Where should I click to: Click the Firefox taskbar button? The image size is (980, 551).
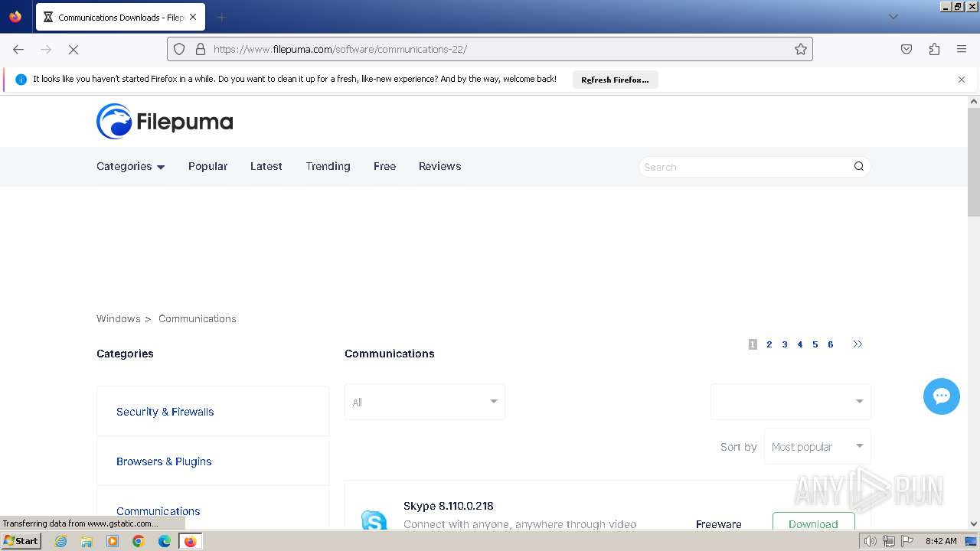click(190, 541)
